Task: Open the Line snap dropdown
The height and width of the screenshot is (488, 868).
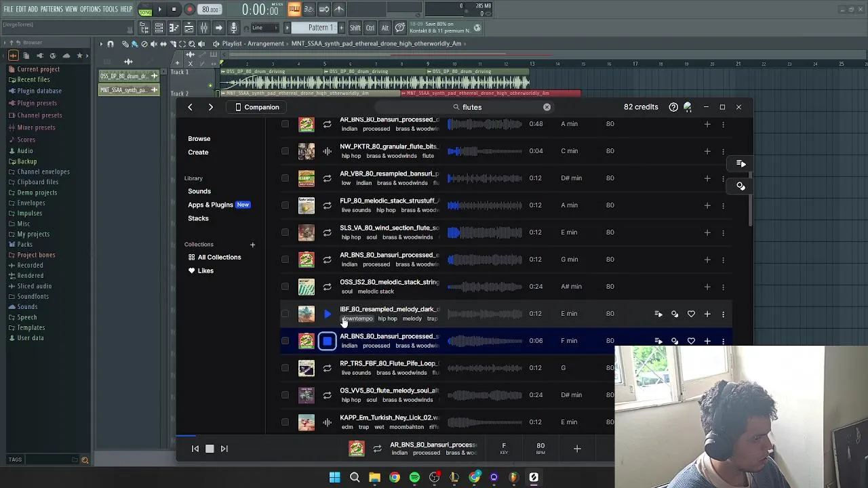Action: click(265, 28)
